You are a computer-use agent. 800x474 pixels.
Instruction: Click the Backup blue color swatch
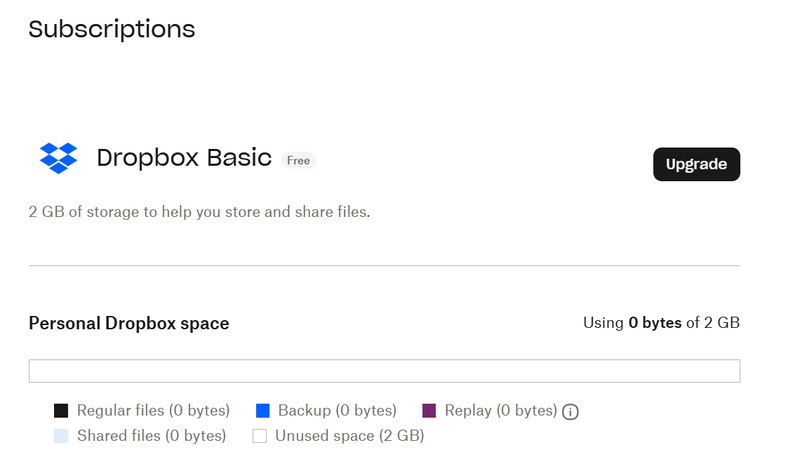[263, 411]
